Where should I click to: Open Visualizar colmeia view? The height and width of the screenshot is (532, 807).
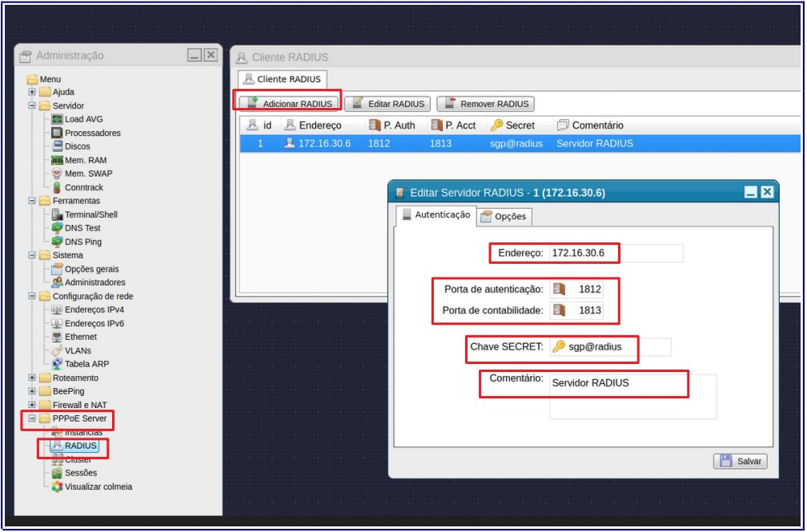(x=98, y=486)
